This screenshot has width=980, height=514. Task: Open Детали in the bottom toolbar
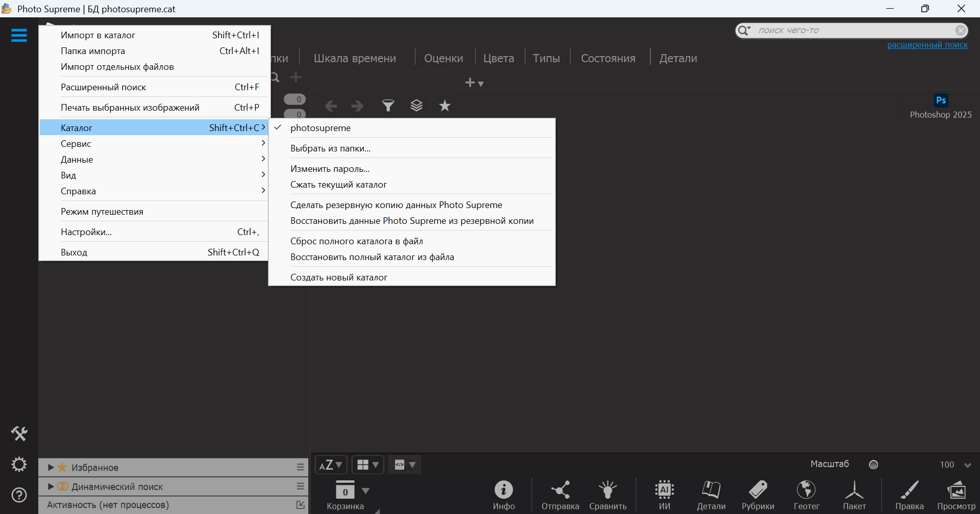pyautogui.click(x=711, y=490)
